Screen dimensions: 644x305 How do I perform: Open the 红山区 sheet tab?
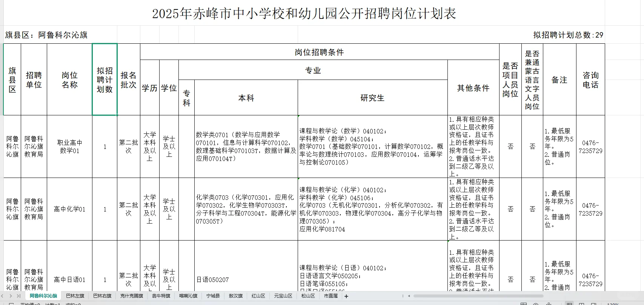pos(258,296)
